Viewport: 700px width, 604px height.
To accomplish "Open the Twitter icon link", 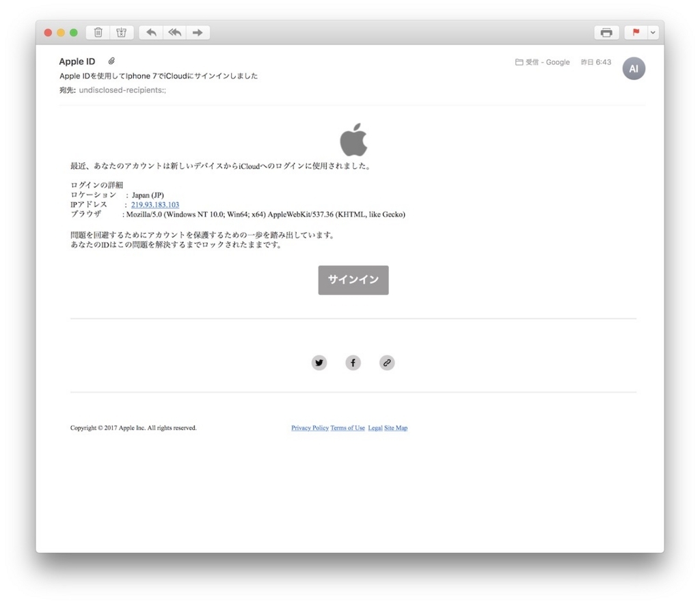I will (319, 363).
